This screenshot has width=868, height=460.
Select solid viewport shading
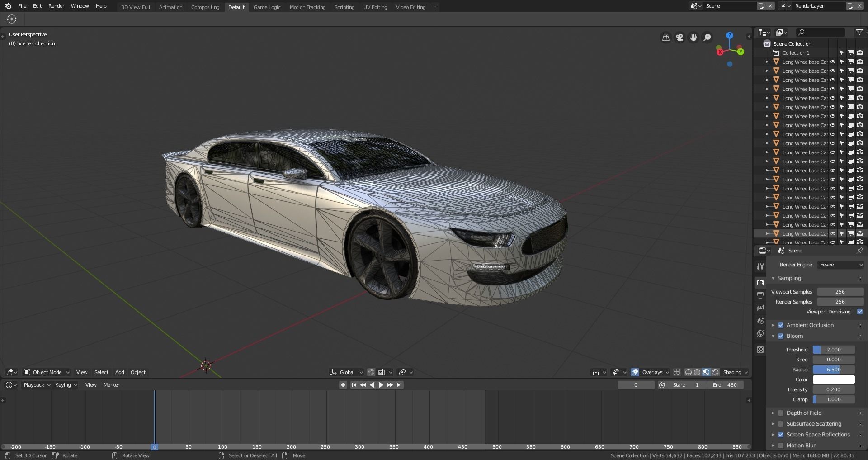tap(697, 372)
